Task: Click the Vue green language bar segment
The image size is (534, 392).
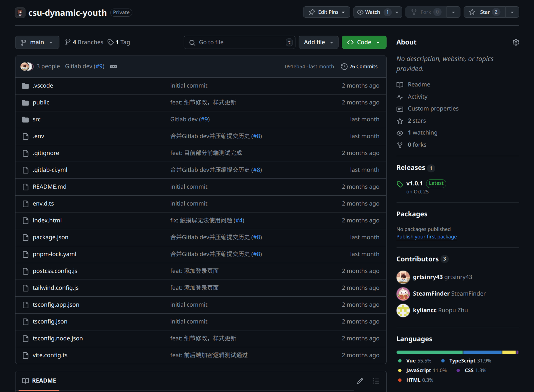Action: coord(429,352)
